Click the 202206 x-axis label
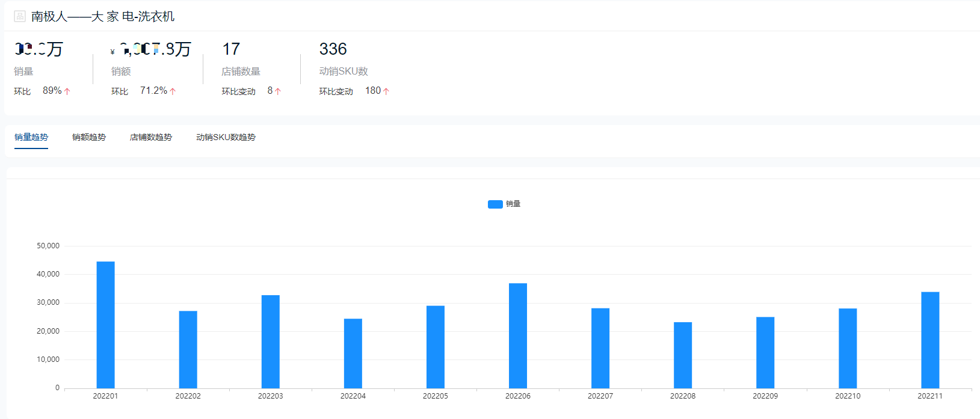980x419 pixels. tap(518, 396)
